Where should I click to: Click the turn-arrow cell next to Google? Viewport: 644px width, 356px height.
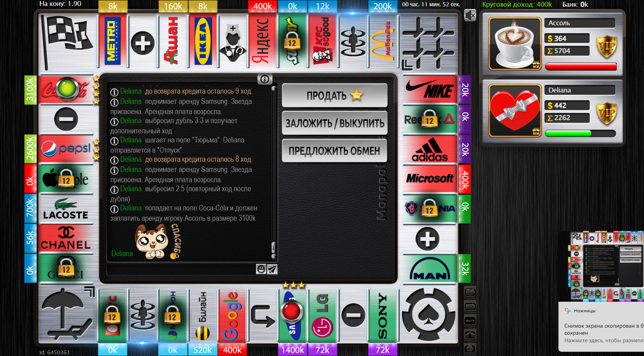click(x=262, y=315)
